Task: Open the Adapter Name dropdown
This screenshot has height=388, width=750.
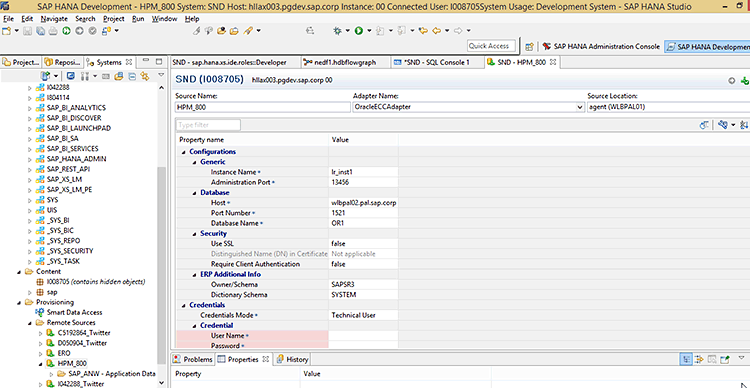Action: click(580, 108)
